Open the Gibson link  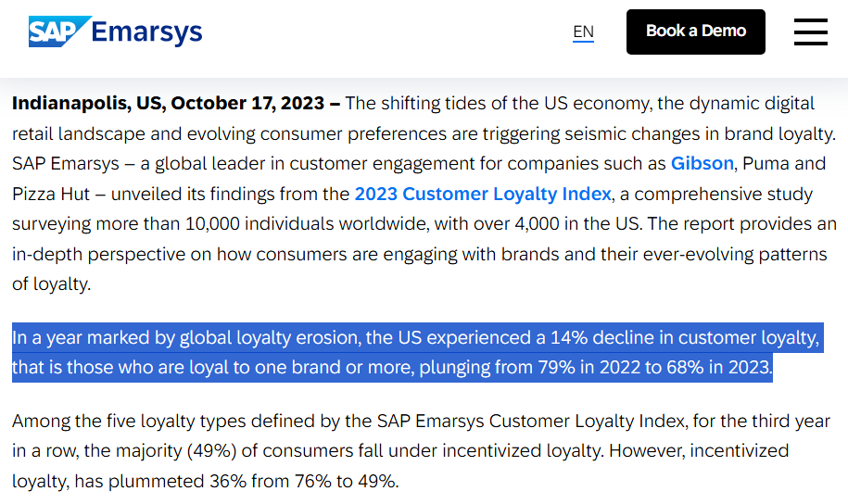point(702,163)
